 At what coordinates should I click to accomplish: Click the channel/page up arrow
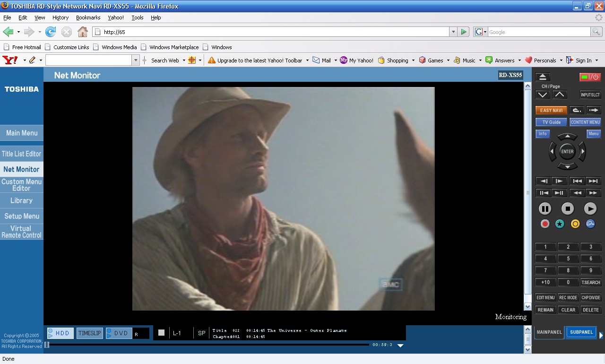(x=560, y=95)
